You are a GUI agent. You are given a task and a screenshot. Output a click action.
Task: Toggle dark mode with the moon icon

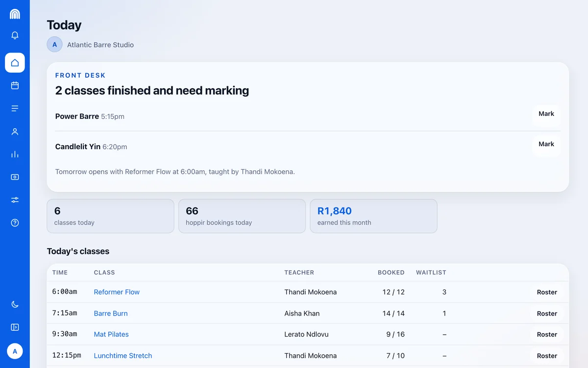click(15, 304)
